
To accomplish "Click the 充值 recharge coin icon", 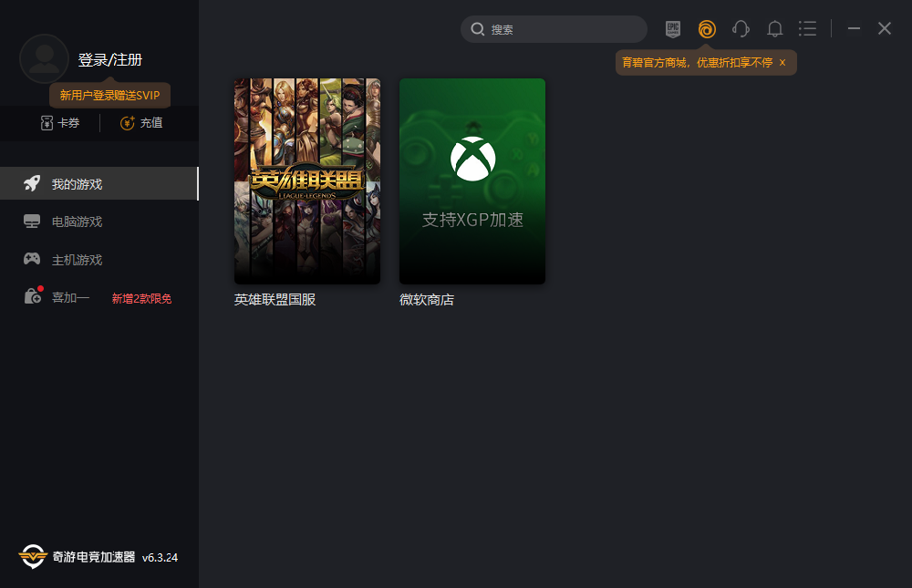I will [127, 123].
